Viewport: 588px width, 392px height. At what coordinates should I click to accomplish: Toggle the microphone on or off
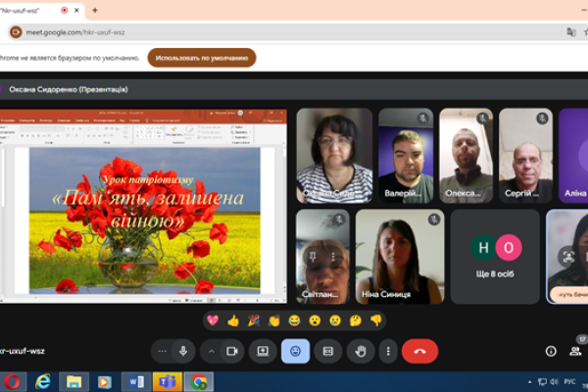[183, 351]
